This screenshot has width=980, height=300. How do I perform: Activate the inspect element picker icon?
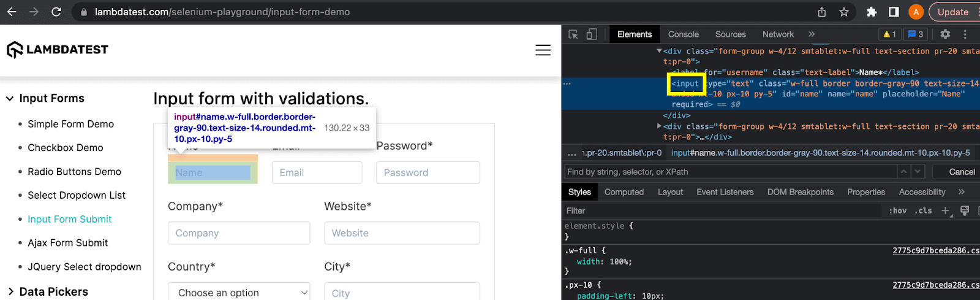[573, 34]
